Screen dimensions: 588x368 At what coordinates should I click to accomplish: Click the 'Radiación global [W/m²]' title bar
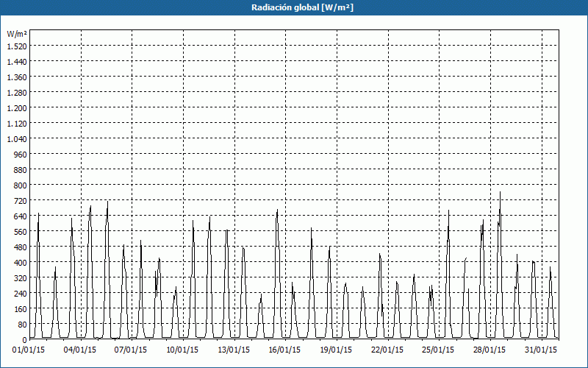[x=294, y=7]
